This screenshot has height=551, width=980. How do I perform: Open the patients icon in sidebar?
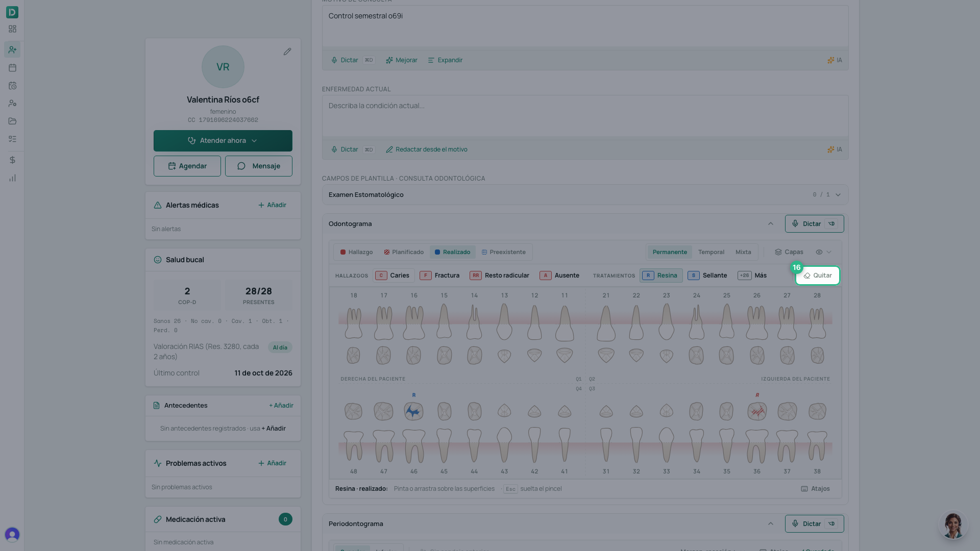pos(12,49)
